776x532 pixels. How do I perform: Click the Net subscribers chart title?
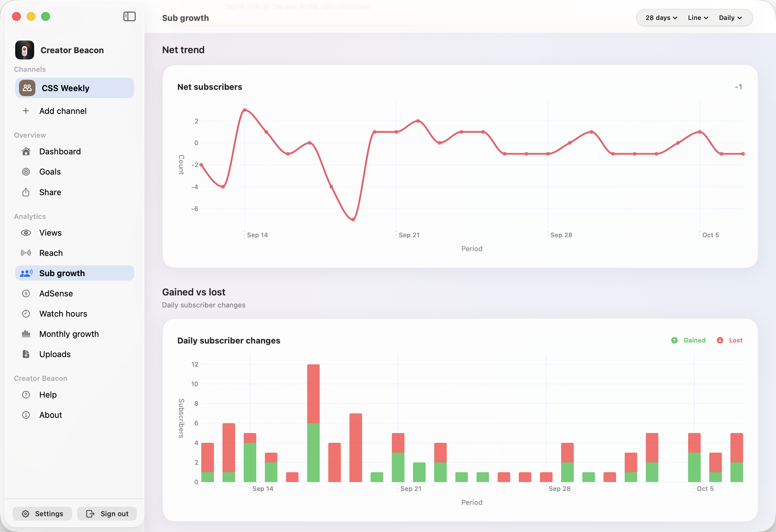210,87
